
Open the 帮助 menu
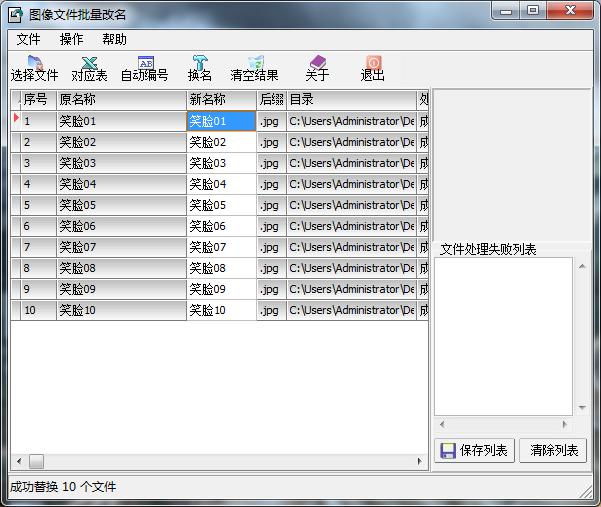pos(114,39)
